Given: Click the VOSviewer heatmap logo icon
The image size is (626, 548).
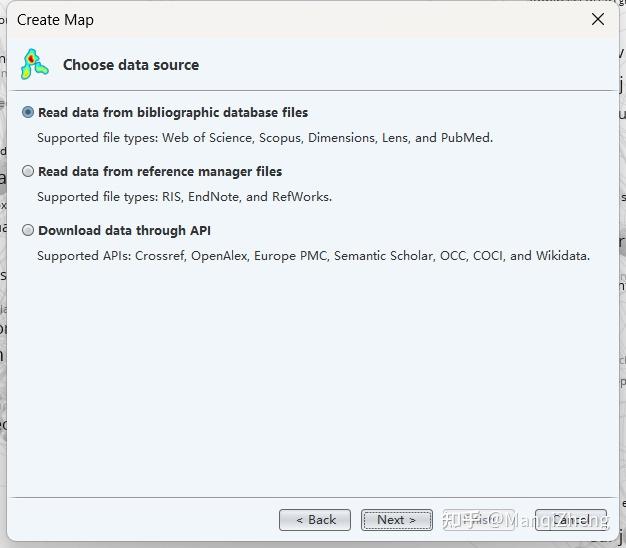Looking at the screenshot, I should click(x=34, y=64).
